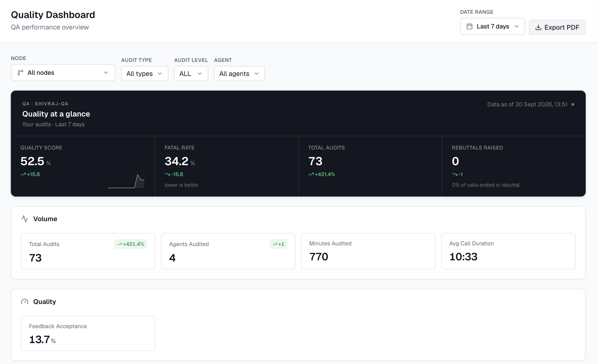
Task: Click the -15.8 fatal rate trend
Action: pyautogui.click(x=174, y=174)
